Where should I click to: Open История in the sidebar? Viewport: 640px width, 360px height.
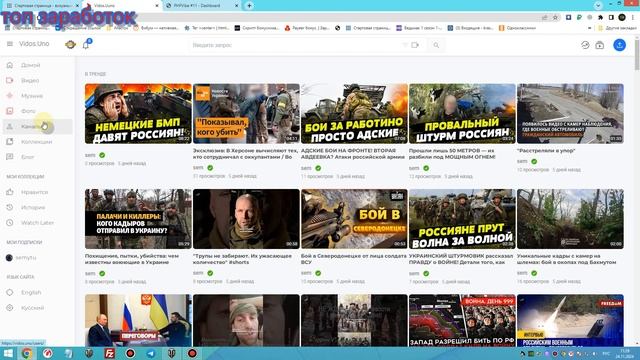(x=38, y=207)
